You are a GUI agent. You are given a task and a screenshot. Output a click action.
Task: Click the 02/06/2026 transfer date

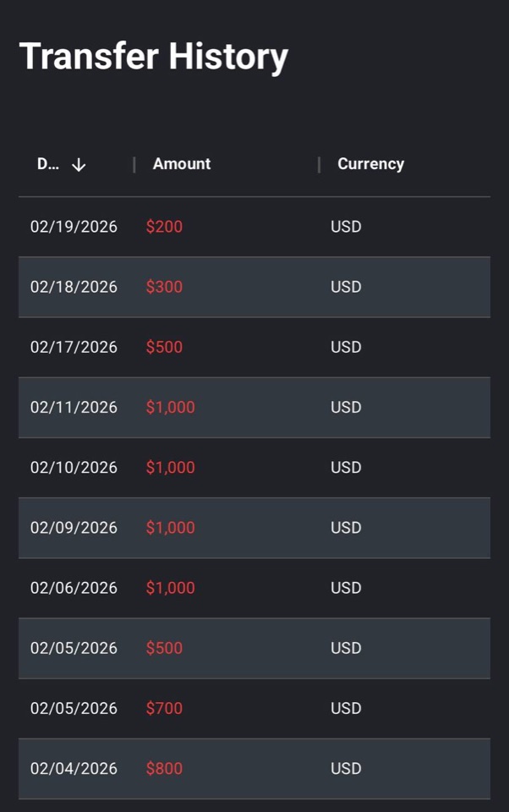click(74, 588)
